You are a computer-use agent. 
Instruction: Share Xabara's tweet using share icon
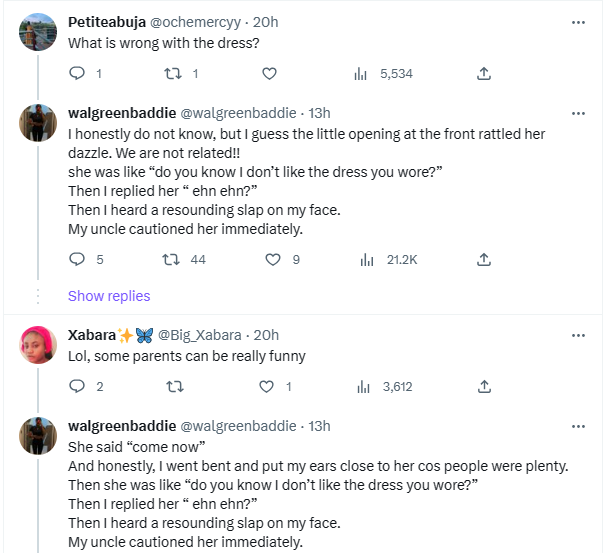pos(484,386)
